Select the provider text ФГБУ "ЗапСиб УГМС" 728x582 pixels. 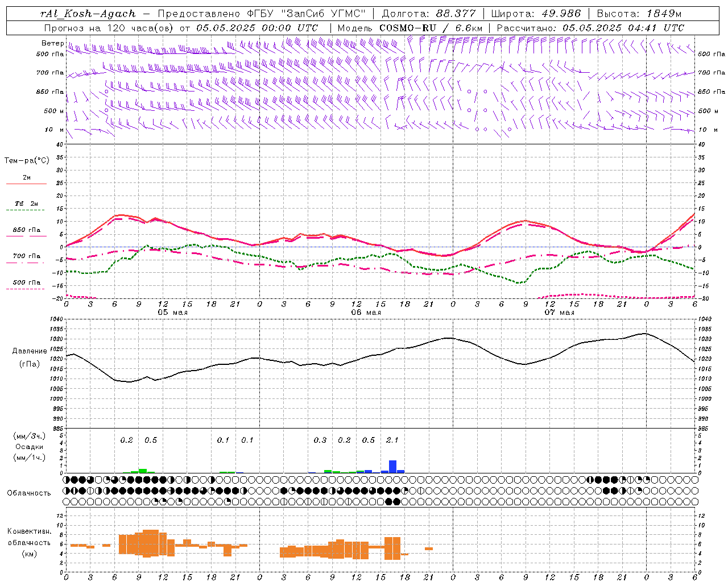click(x=307, y=14)
